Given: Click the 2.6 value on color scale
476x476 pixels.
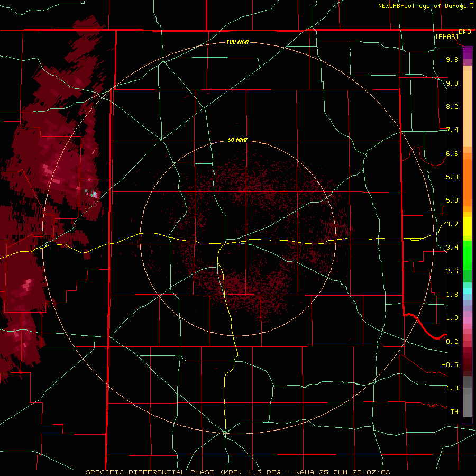Looking at the screenshot, I should pyautogui.click(x=452, y=271).
